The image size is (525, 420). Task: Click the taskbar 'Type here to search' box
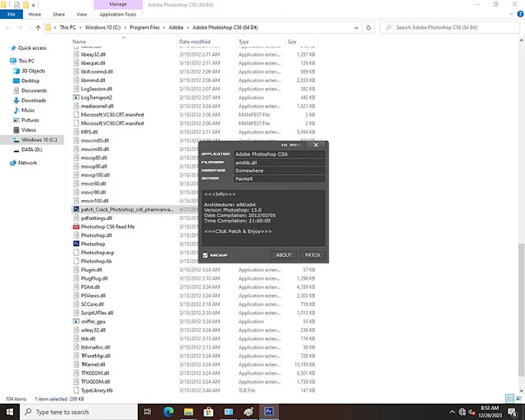point(79,412)
